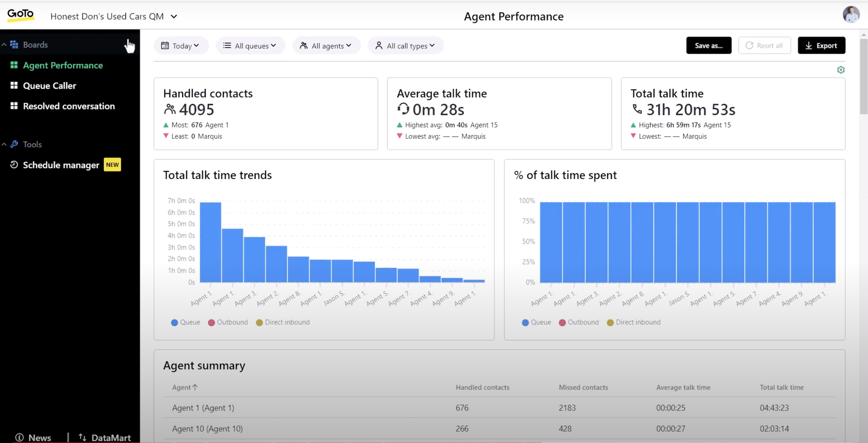Click the 02:03:14 total talk time cell

point(774,428)
